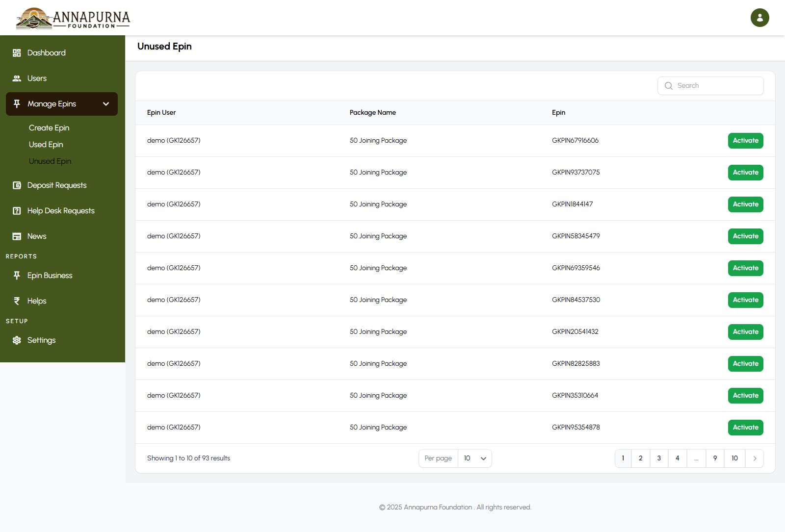Click the Users people icon
Image resolution: width=785 pixels, height=532 pixels.
pos(17,78)
